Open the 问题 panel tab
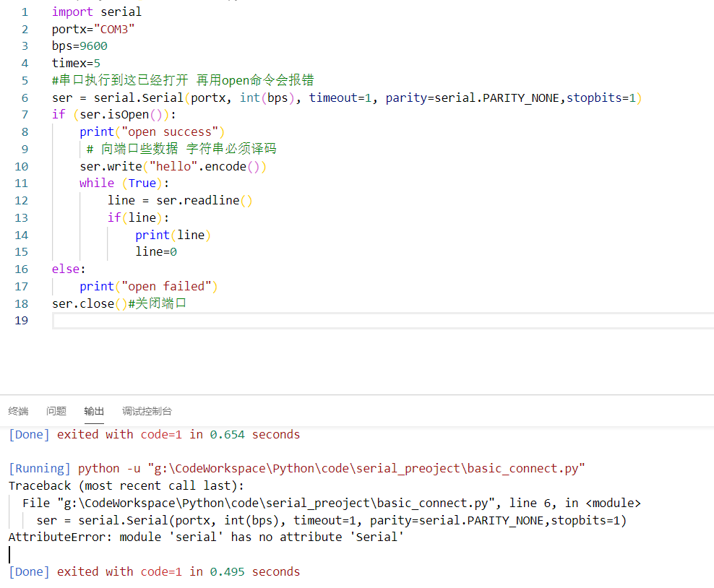 pos(56,410)
